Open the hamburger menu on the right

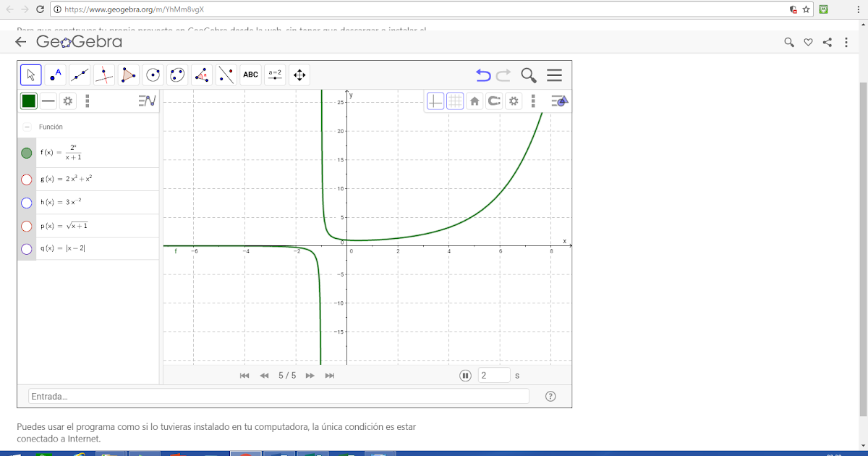554,75
